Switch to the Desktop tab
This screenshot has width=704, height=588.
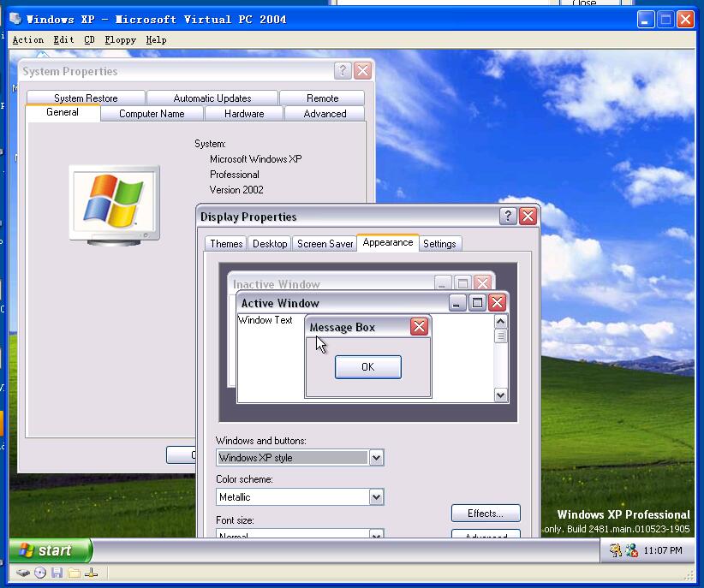click(x=270, y=244)
